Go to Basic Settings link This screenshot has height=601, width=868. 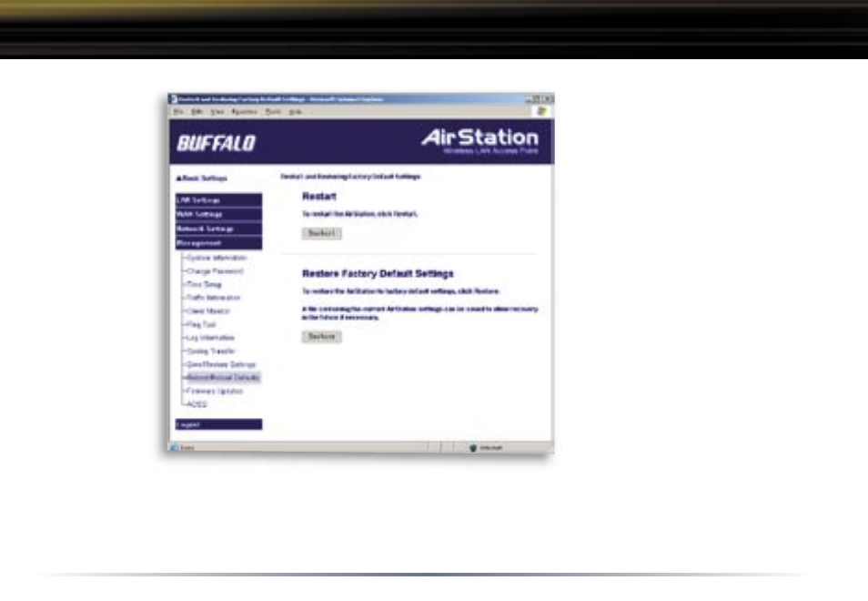point(201,178)
